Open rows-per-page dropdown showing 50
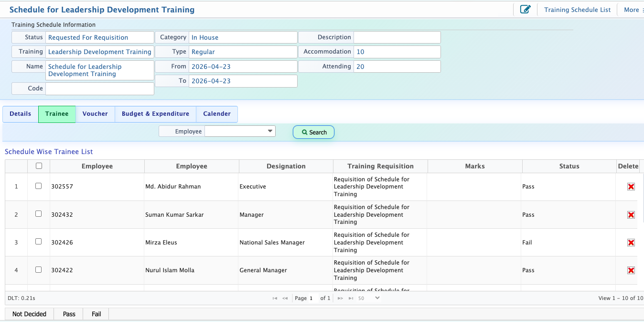This screenshot has width=644, height=322. [368, 298]
